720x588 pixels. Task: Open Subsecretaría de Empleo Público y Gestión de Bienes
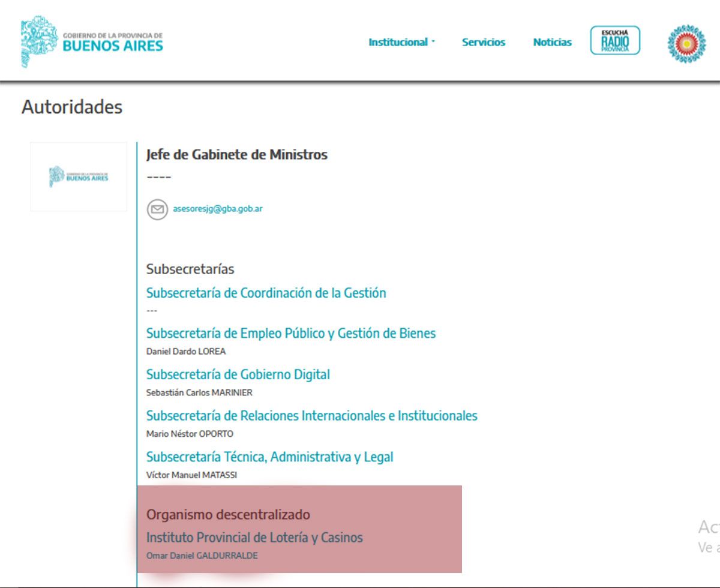click(x=291, y=334)
